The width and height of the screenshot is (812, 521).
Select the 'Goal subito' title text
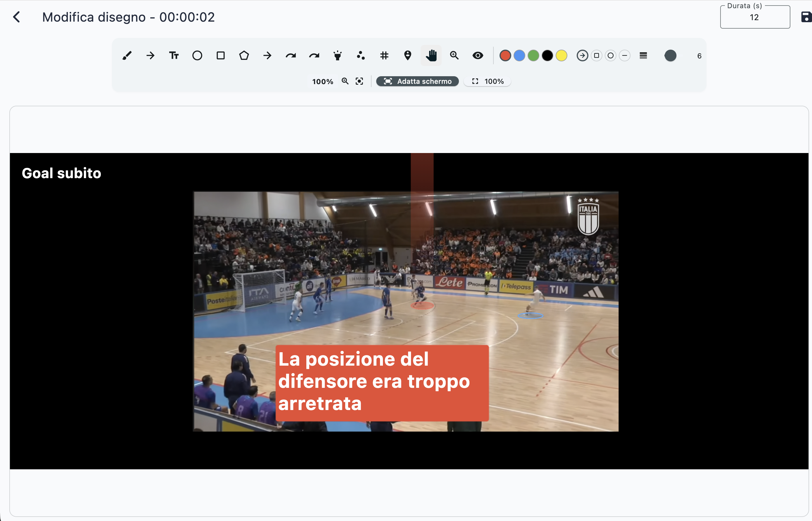(x=61, y=173)
